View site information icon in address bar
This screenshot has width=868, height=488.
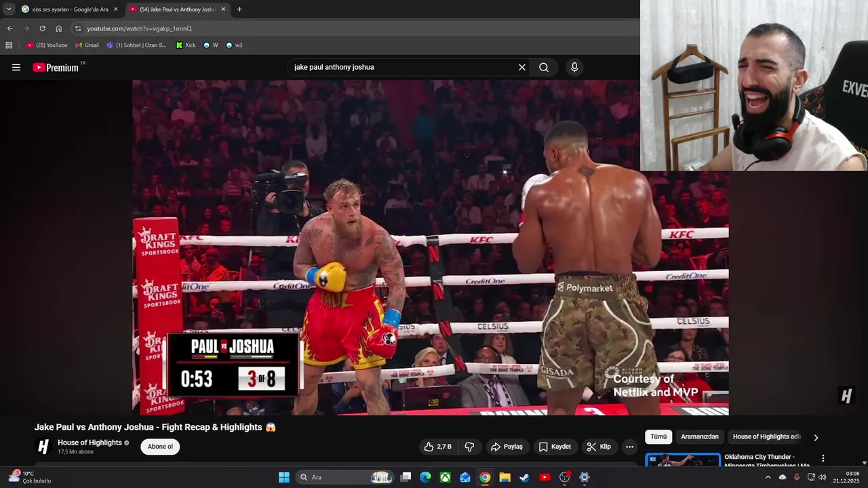pos(78,28)
